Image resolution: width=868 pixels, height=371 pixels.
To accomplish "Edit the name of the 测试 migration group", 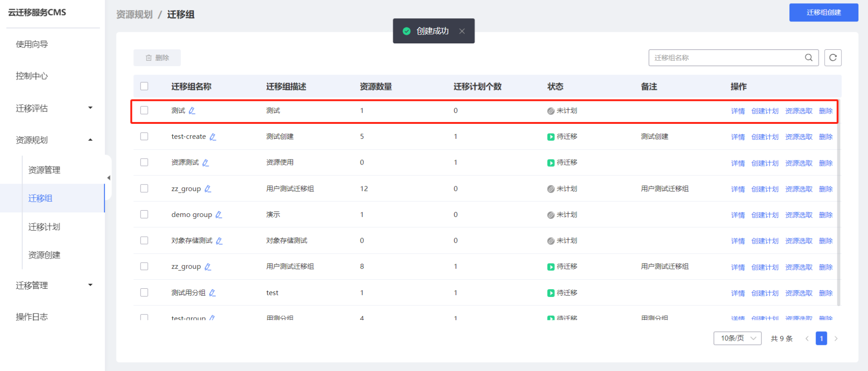I will [x=192, y=111].
